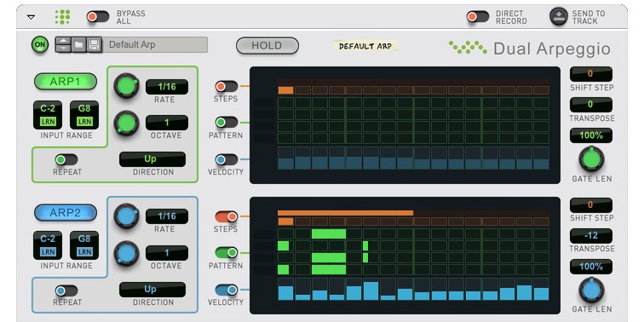The image size is (644, 322).
Task: Toggle ARP1 Pattern switch
Action: point(227,123)
